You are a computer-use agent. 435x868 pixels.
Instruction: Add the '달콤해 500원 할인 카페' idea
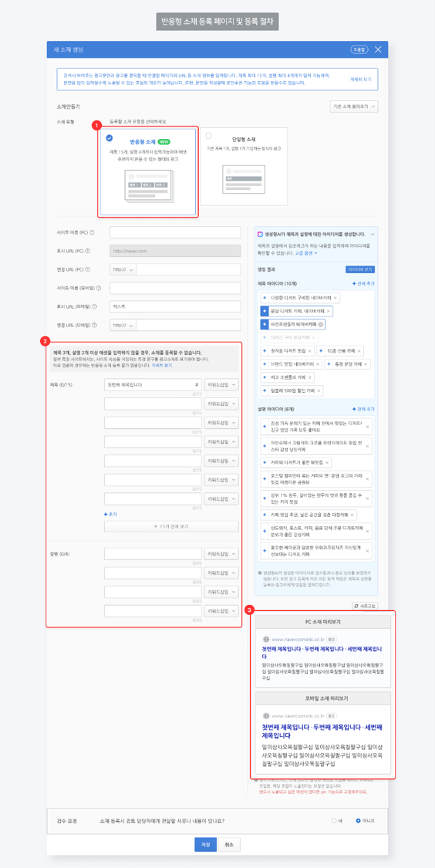tap(265, 391)
